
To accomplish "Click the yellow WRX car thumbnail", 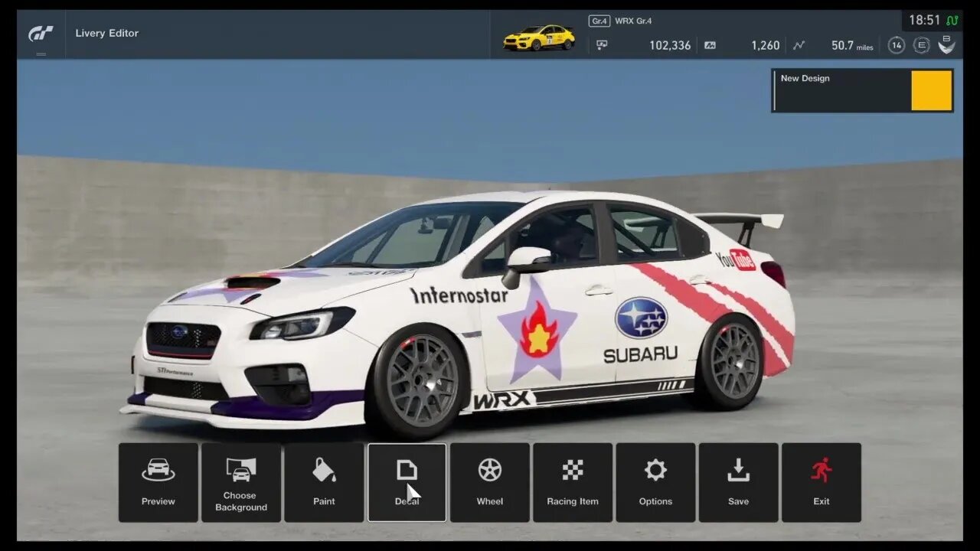I will coord(539,37).
